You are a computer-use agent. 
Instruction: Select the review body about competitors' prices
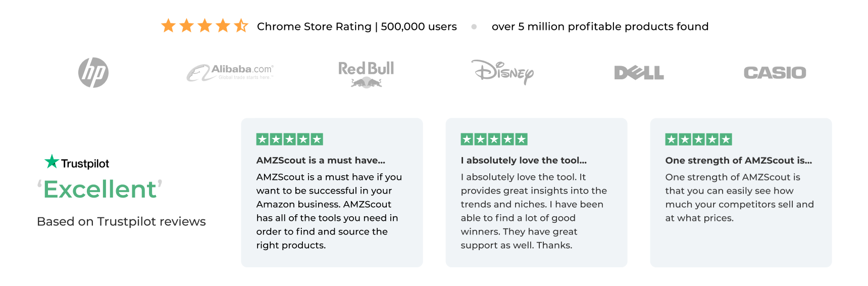click(x=739, y=198)
